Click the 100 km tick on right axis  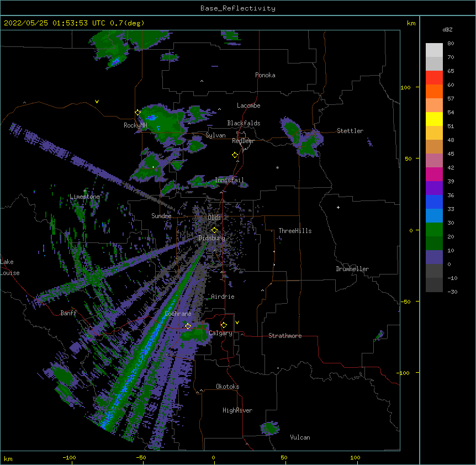[405, 87]
